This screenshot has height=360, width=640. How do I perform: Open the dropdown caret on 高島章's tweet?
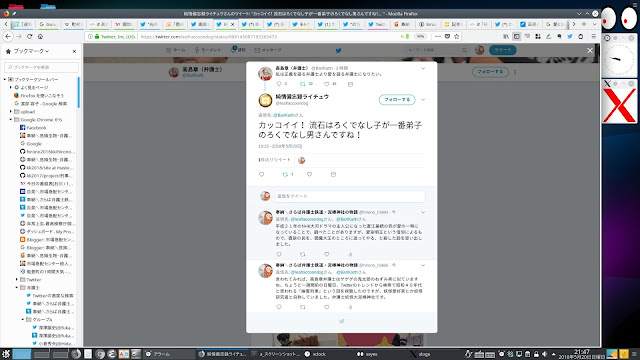coord(423,68)
